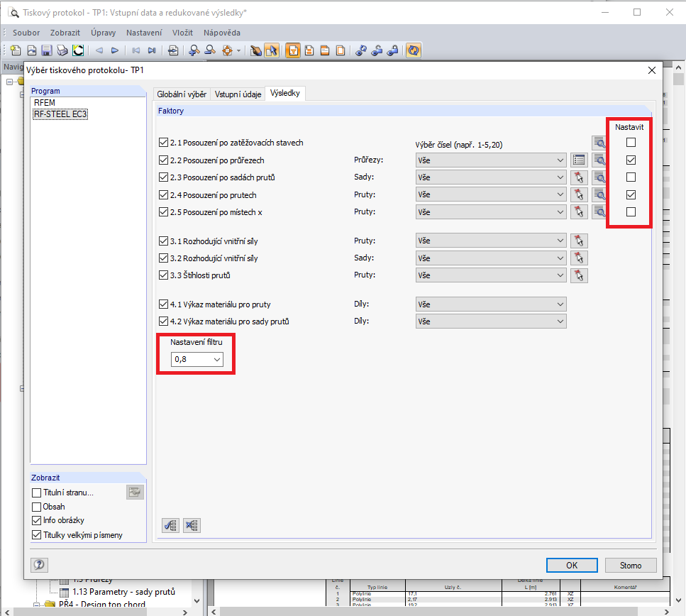Viewport: 686px width, 616px height.
Task: Enable Nastavit checkbox for row 2.1
Action: pyautogui.click(x=631, y=143)
